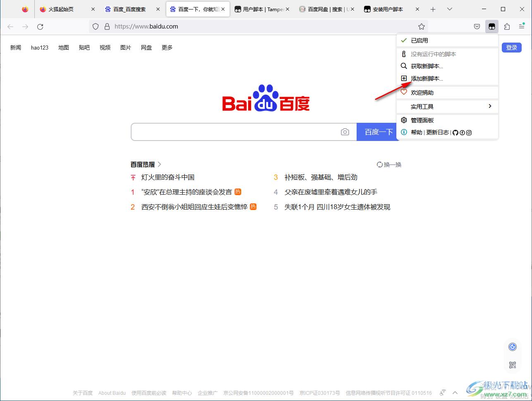Image resolution: width=532 pixels, height=401 pixels.
Task: Open Tampermonkey Instagram icon link
Action: [x=469, y=133]
